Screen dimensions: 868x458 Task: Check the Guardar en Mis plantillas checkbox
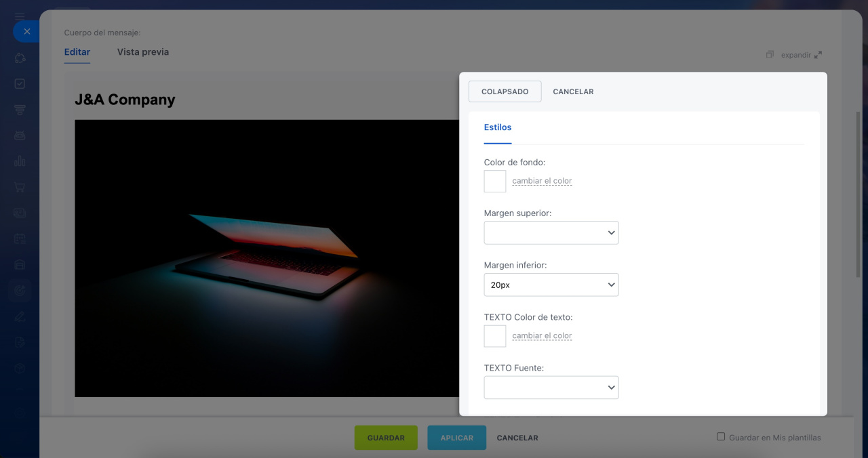click(721, 437)
